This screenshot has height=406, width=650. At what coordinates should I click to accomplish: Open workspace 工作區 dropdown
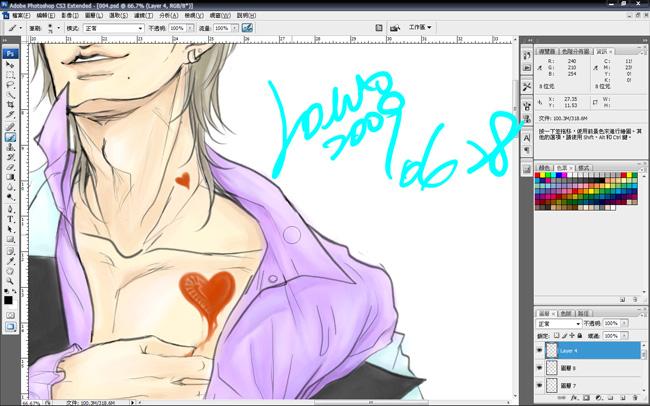pyautogui.click(x=420, y=27)
